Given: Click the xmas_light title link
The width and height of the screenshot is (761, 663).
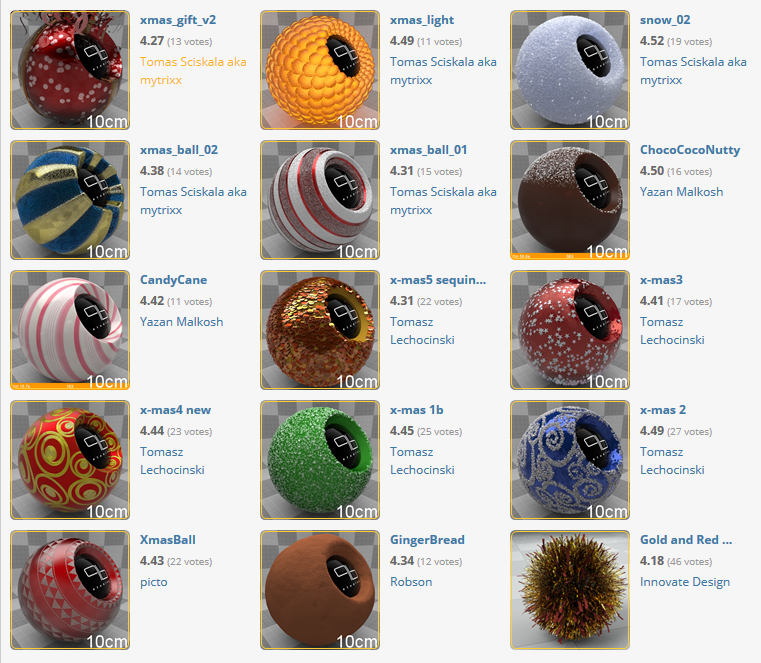Looking at the screenshot, I should point(422,20).
